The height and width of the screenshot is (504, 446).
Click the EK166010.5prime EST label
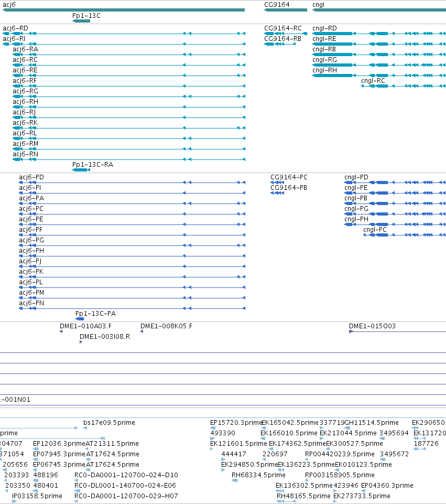click(x=289, y=433)
